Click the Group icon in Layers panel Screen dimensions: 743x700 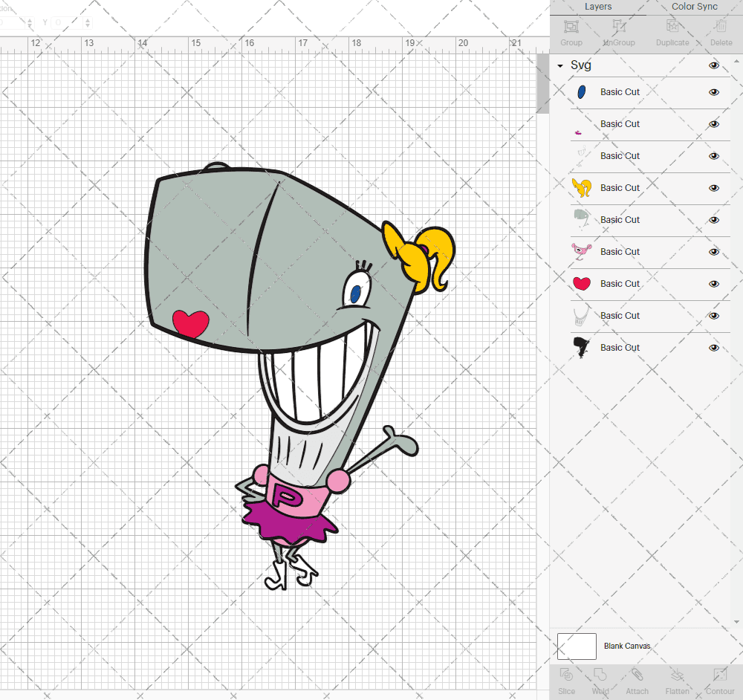coord(571,27)
